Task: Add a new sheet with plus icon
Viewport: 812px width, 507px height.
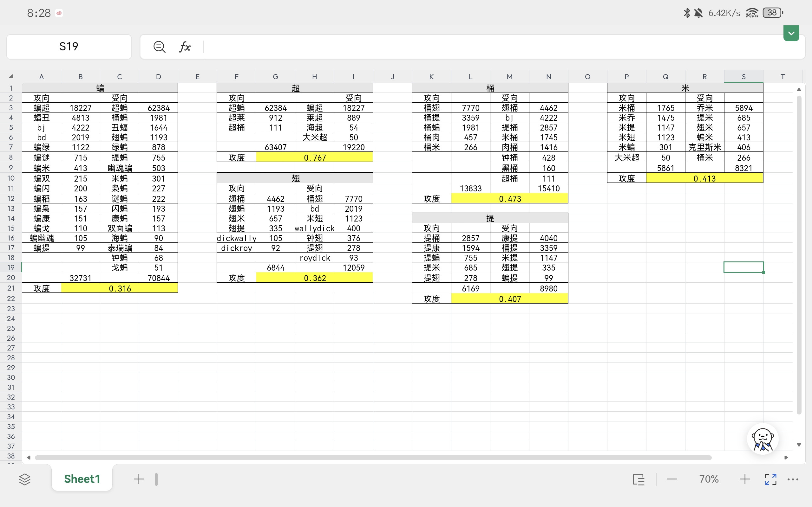Action: (x=139, y=479)
